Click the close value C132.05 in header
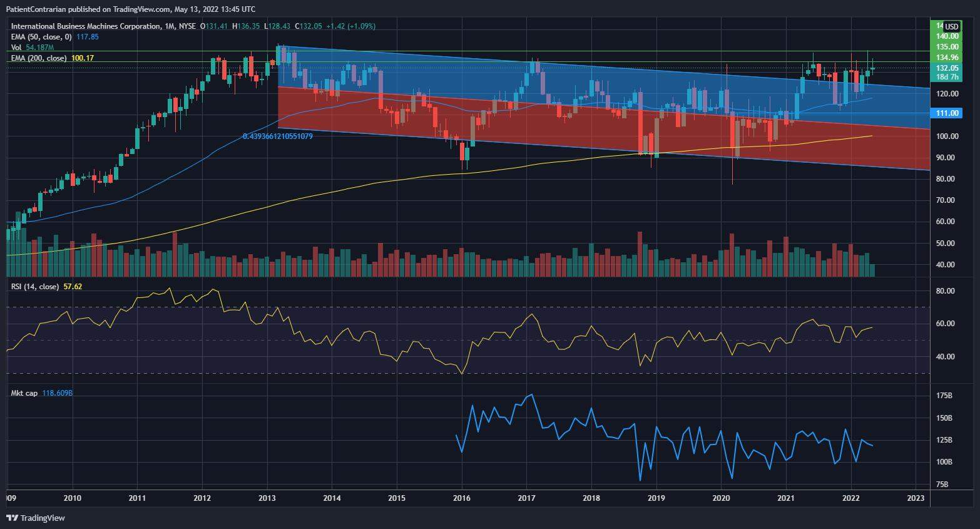980x529 pixels. [309, 26]
